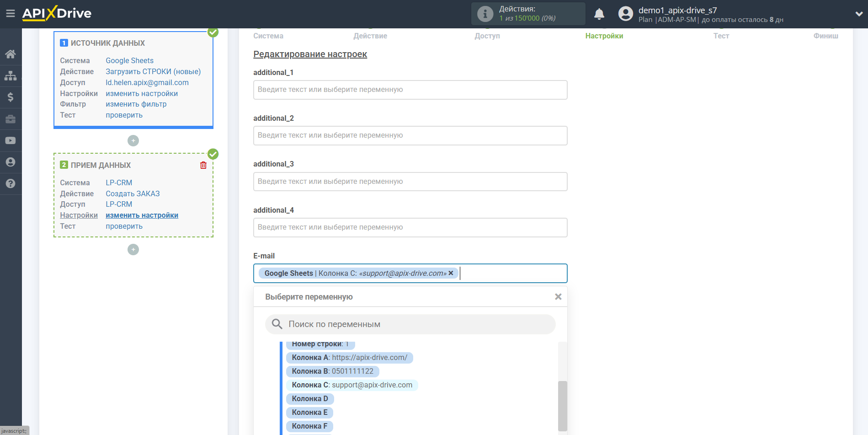868x435 pixels.
Task: Select variable Колонка E
Action: pyautogui.click(x=309, y=413)
